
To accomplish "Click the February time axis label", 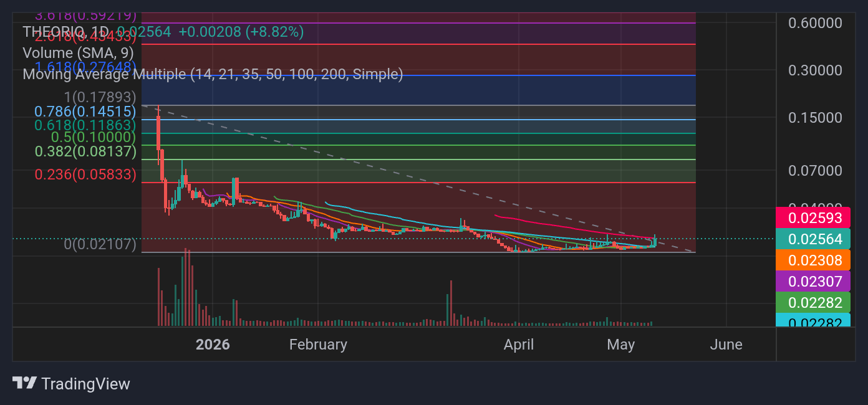I will [x=318, y=345].
